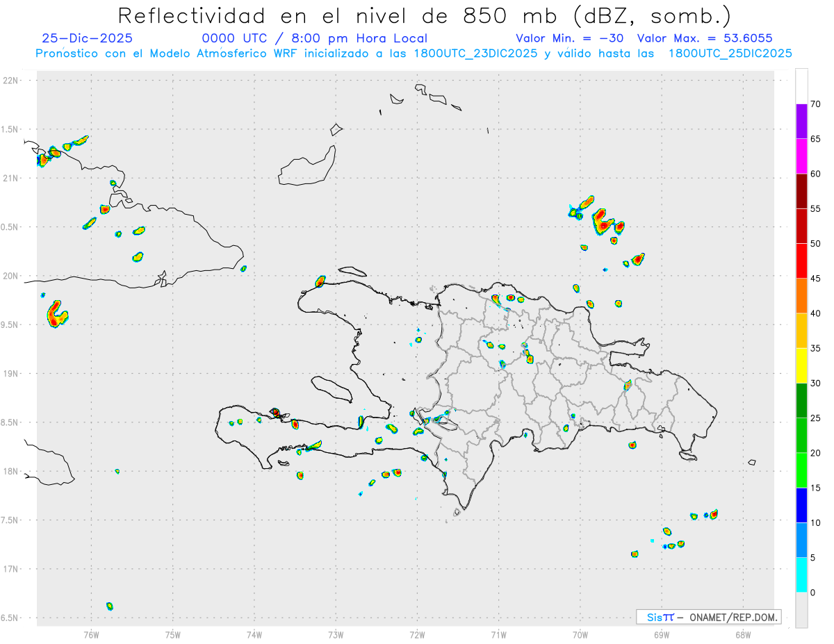Viewport: 834px width, 644px height.
Task: Click the colorbar label '35'
Action: [x=816, y=348]
